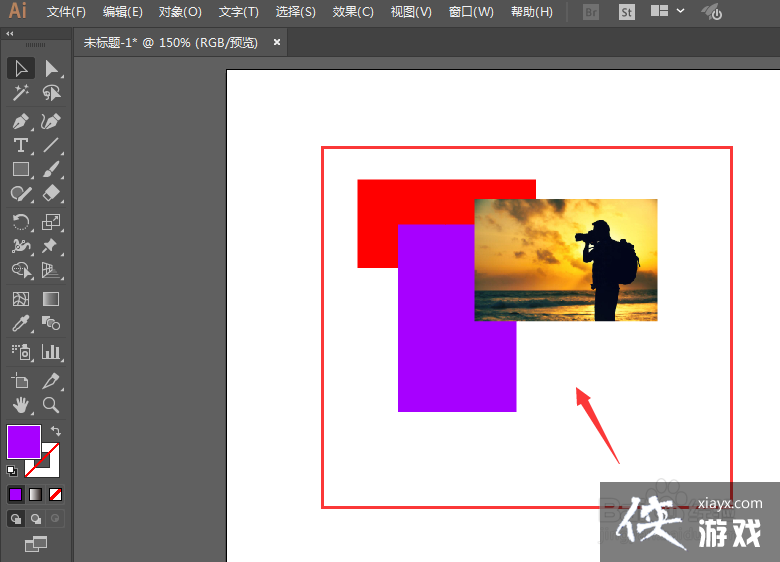Reset to default fill and stroke
Image resolution: width=780 pixels, height=562 pixels.
click(x=12, y=470)
